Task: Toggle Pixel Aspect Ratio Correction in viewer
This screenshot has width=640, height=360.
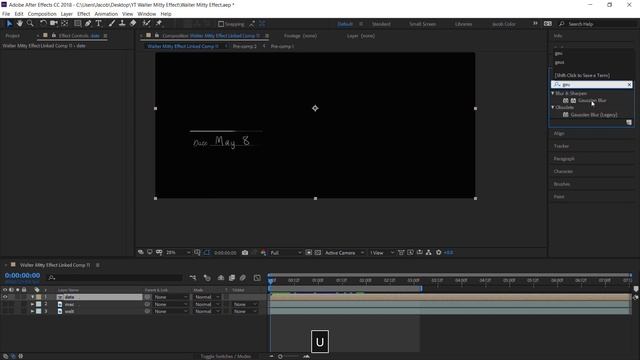Action: 401,253
